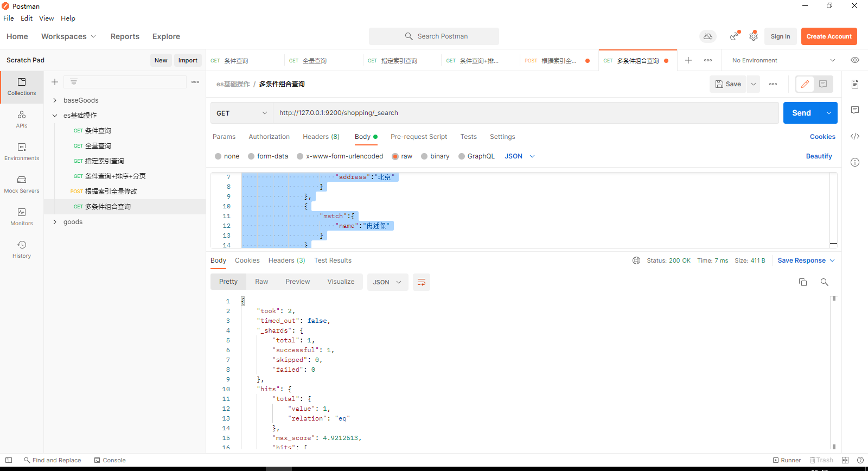Open the settings gear icon
868x471 pixels.
[x=754, y=36]
